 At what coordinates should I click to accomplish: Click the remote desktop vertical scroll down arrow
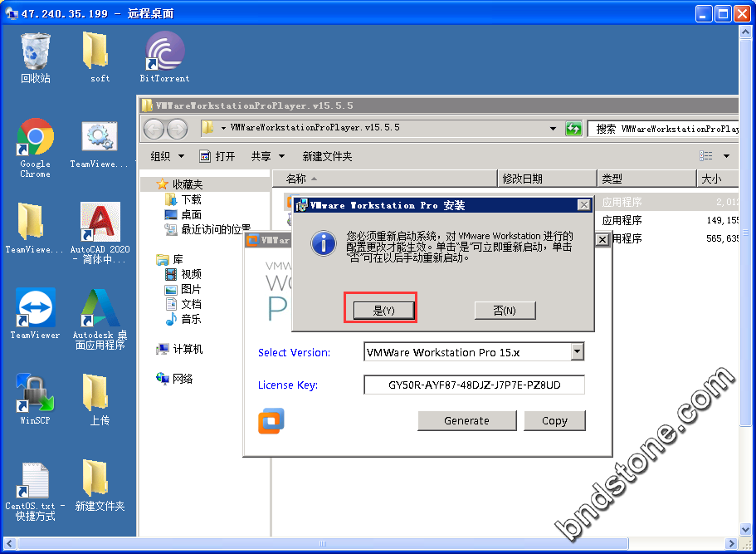[744, 530]
